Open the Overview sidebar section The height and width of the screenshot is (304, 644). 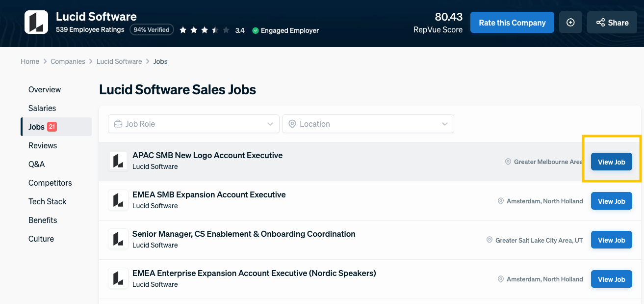(45, 89)
